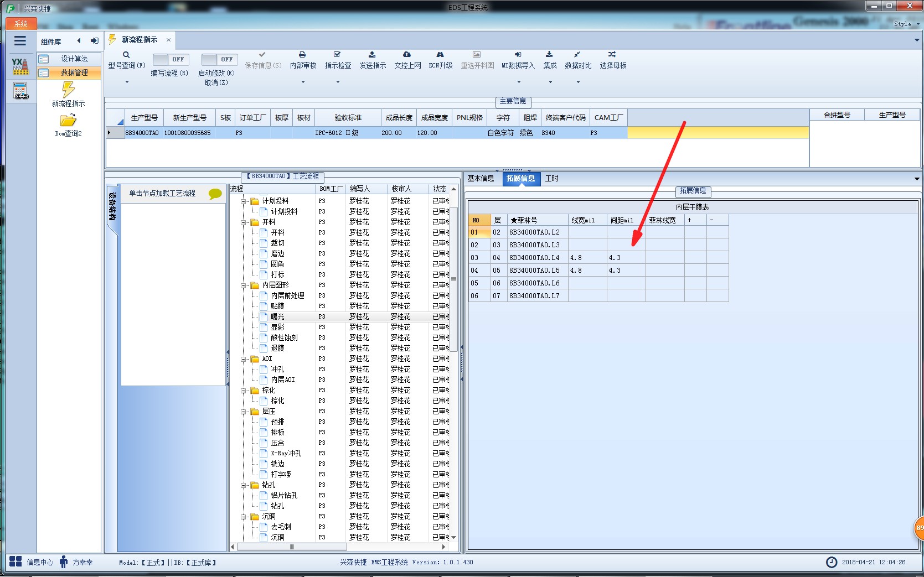The image size is (924, 577).
Task: Open 型号查询 dropdown arrow
Action: pyautogui.click(x=127, y=82)
